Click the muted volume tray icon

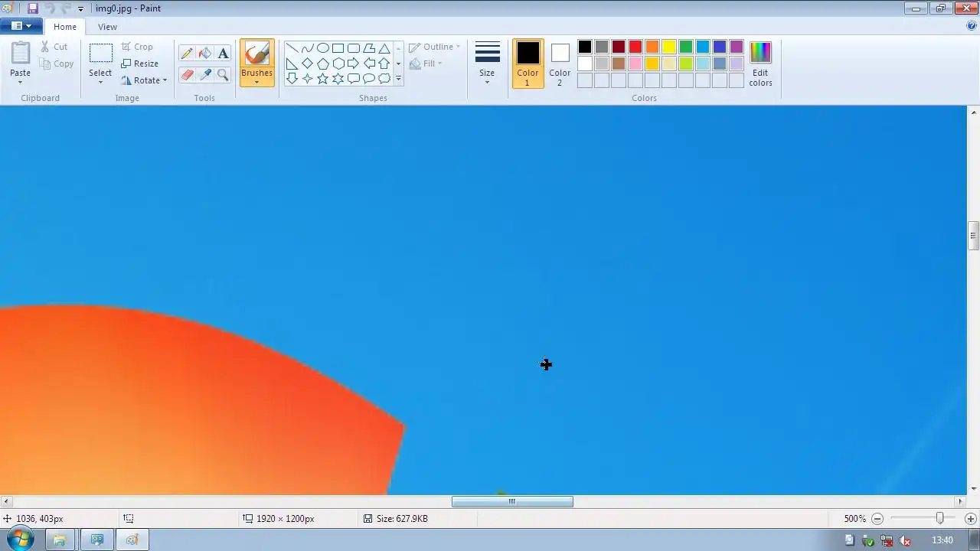click(x=906, y=540)
